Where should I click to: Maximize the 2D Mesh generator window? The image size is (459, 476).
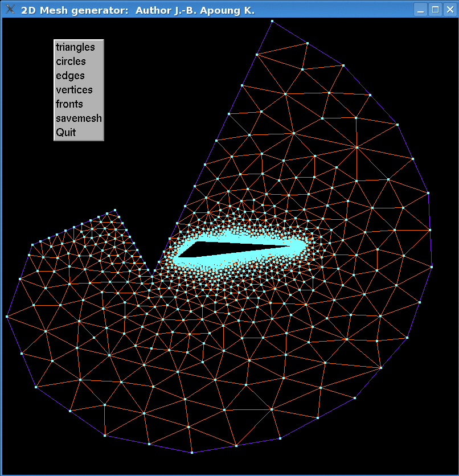(435, 10)
